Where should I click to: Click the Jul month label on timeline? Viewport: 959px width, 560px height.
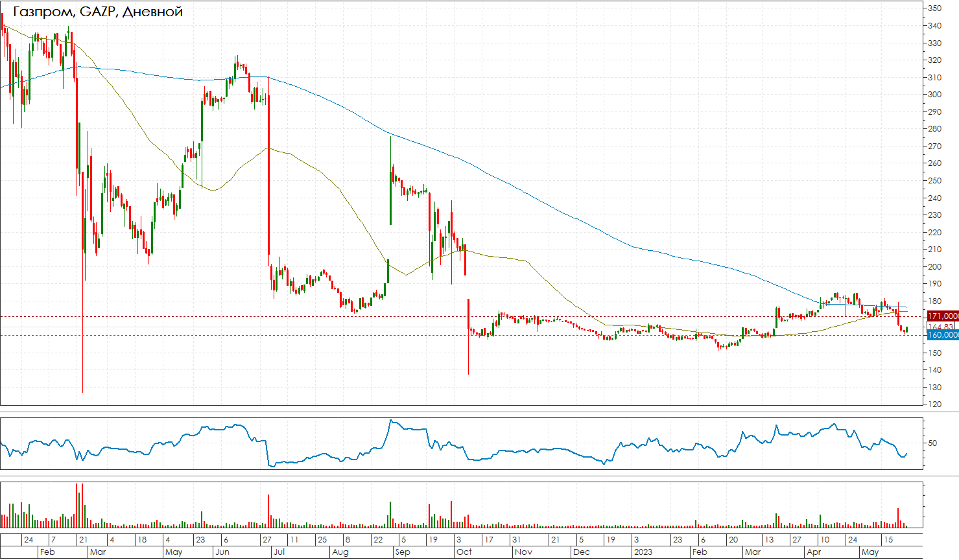click(x=279, y=552)
